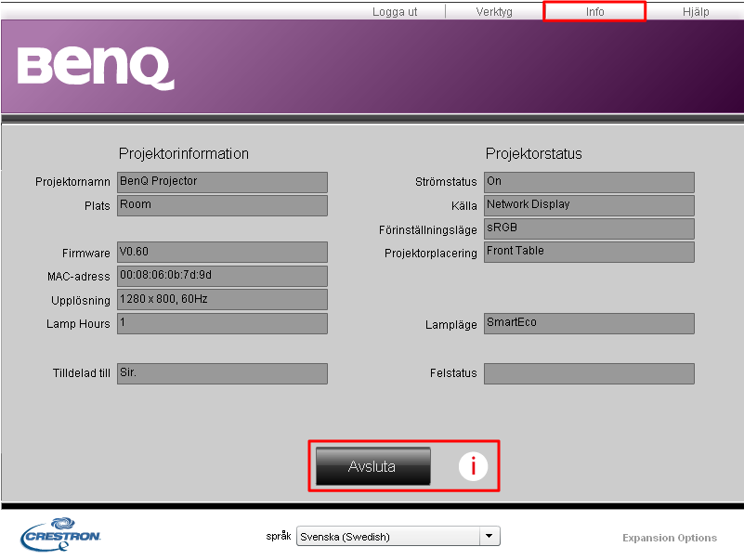
Task: Click the BenQ logo in the banner
Action: [96, 68]
